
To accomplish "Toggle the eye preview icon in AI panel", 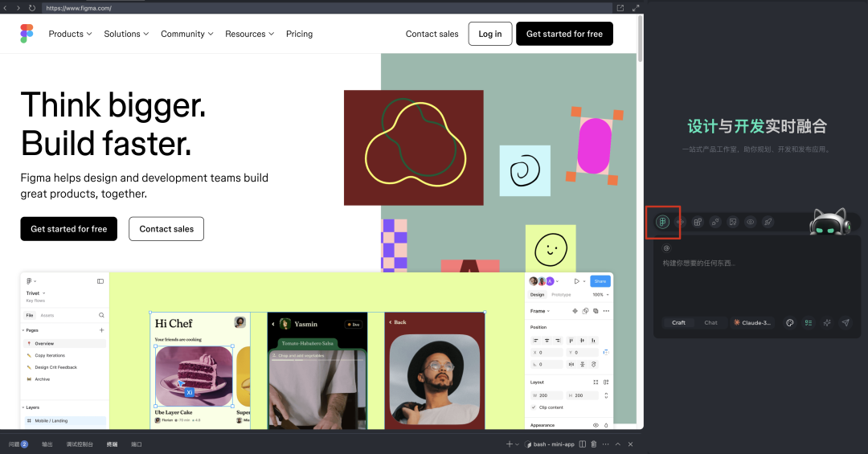I will [x=751, y=222].
